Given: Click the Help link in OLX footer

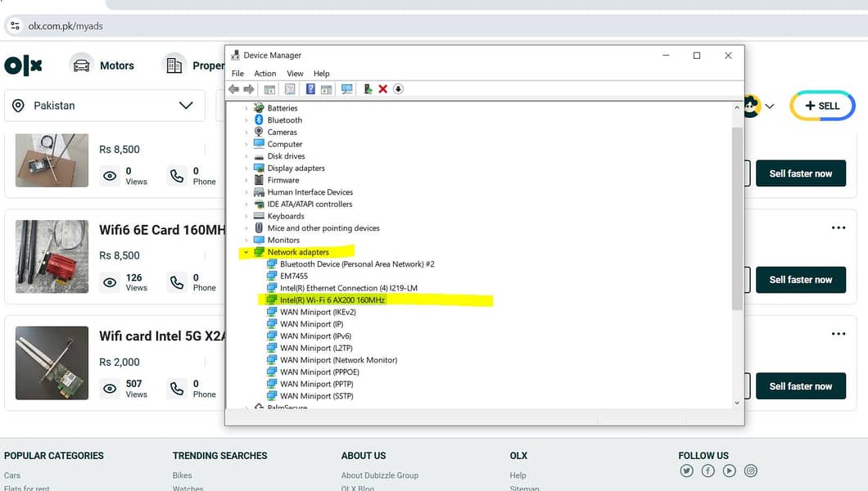Looking at the screenshot, I should [x=518, y=475].
